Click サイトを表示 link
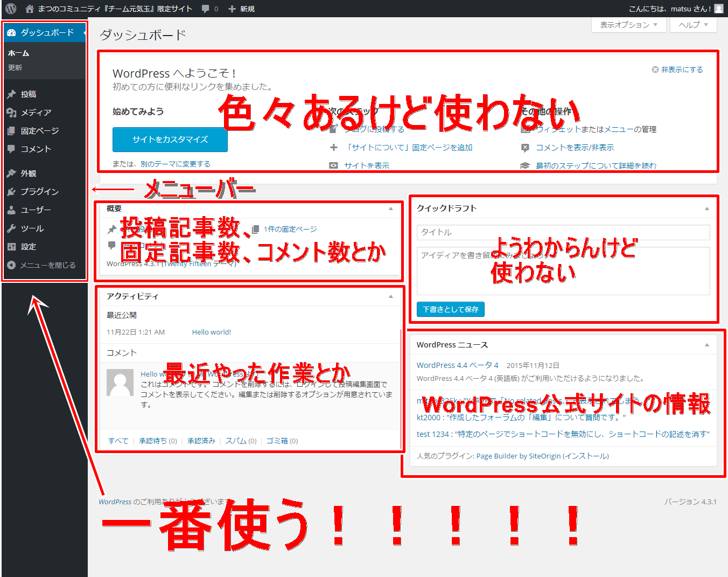Viewport: 728px width, 577px height. point(367,165)
